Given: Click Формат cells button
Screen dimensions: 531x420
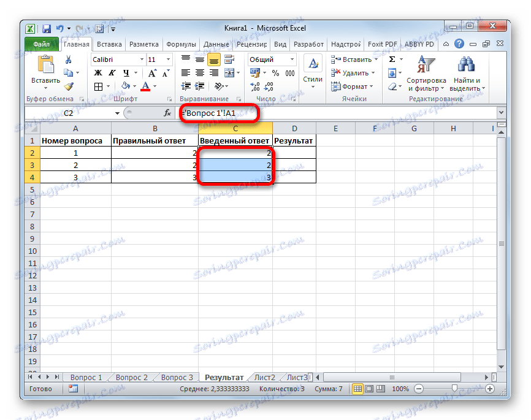Looking at the screenshot, I should (352, 86).
